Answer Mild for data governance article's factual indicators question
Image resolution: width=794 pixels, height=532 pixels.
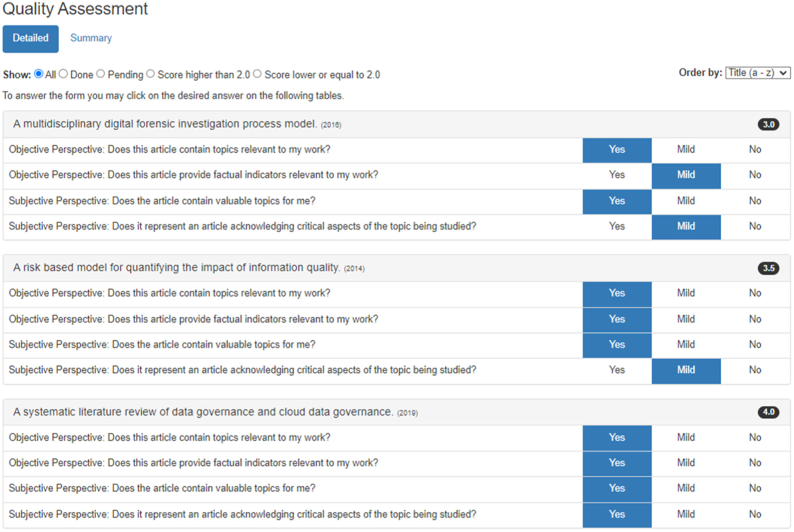(x=686, y=463)
